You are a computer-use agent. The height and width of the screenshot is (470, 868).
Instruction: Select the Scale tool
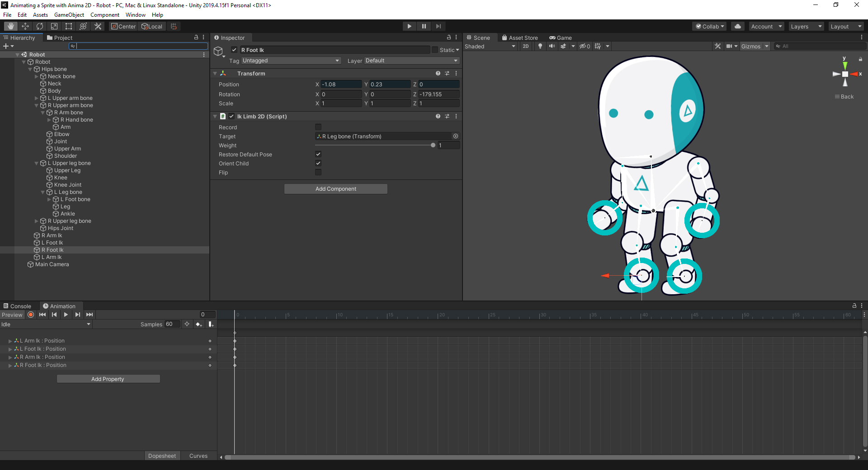(54, 26)
